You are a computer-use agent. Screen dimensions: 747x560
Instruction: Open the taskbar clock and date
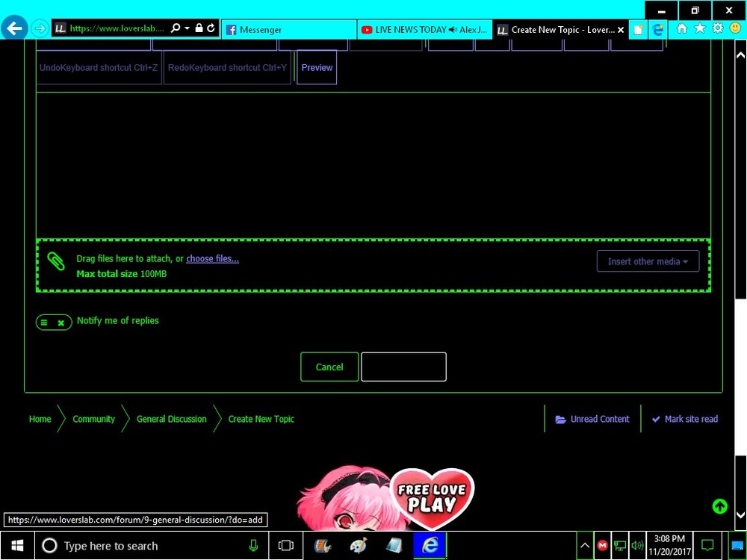pos(669,546)
